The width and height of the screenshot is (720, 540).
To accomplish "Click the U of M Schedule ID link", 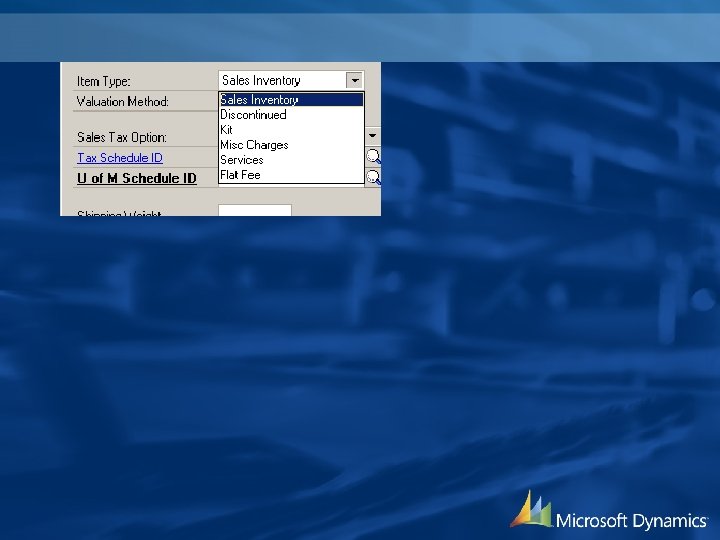I will [137, 178].
